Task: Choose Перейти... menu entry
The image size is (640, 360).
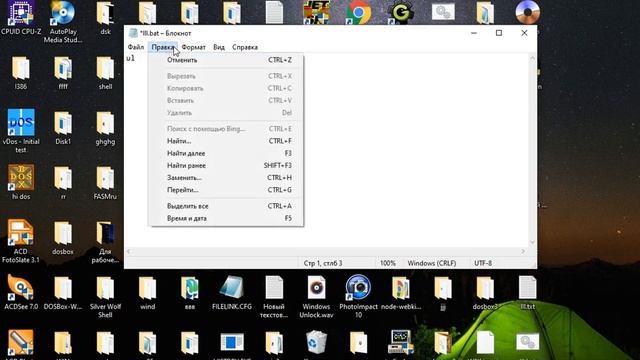Action: coord(226,190)
